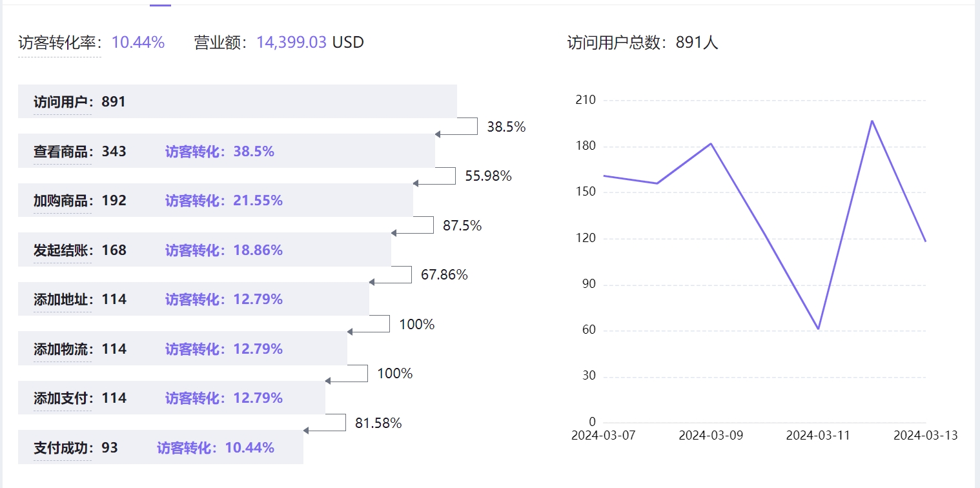Click the 发起结账：168 label

point(80,250)
